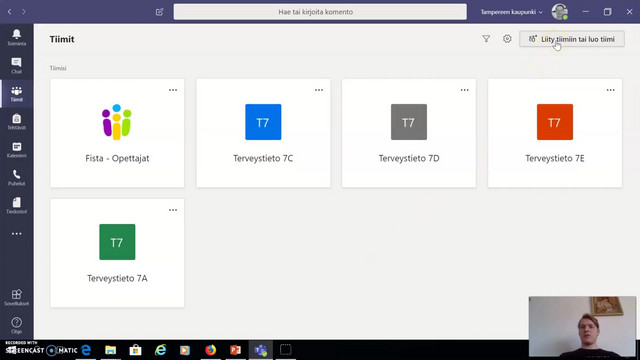640x360 pixels.
Task: Click the Tiimisi section label
Action: tap(58, 68)
